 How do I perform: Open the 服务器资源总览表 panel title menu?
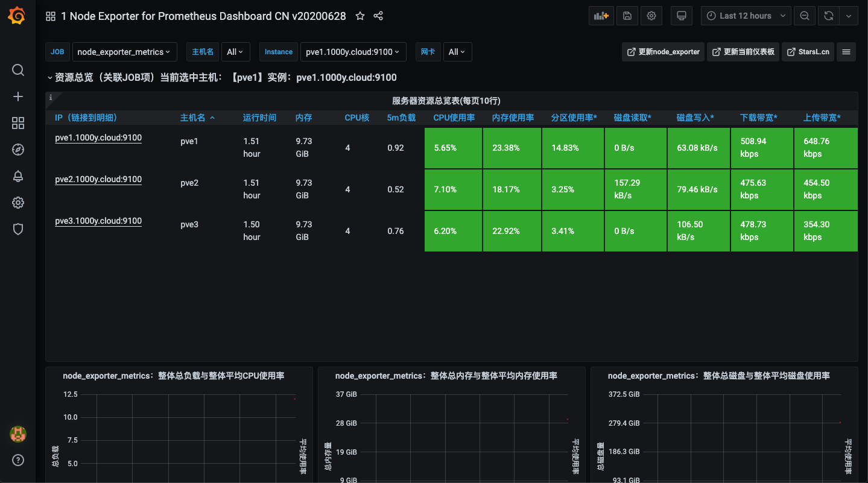446,101
